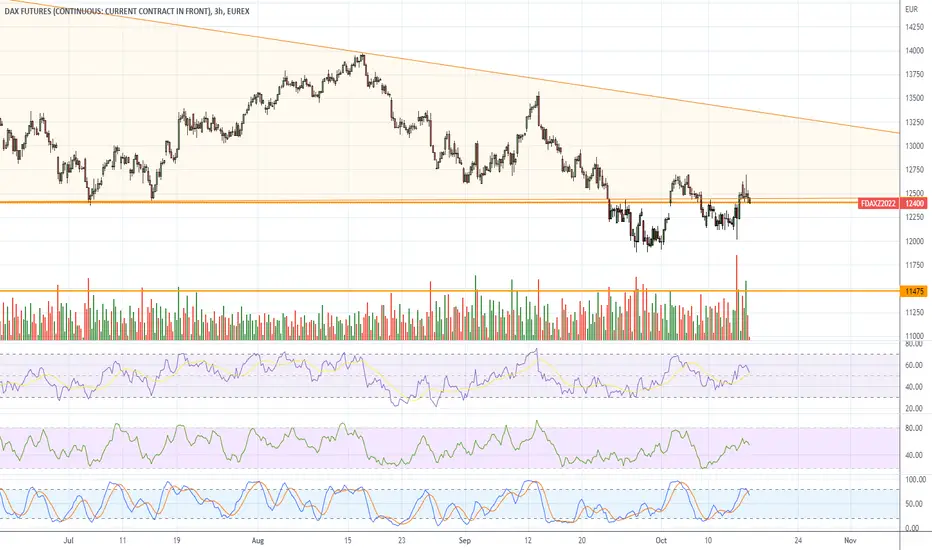Click the DAX FUTURES chart title
The height and width of the screenshot is (550, 932).
[127, 11]
